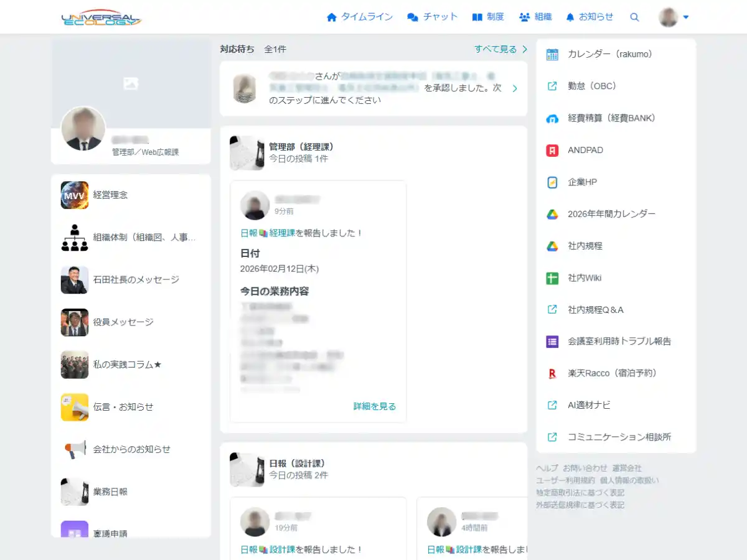Open the 社内規程Q＆A link
This screenshot has width=747, height=560.
coord(596,310)
